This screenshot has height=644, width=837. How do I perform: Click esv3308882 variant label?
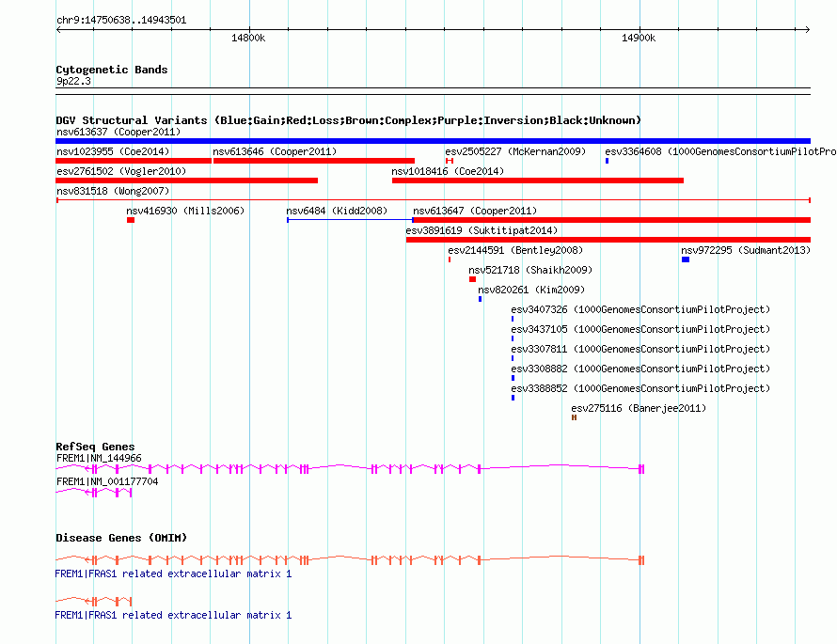pos(640,369)
